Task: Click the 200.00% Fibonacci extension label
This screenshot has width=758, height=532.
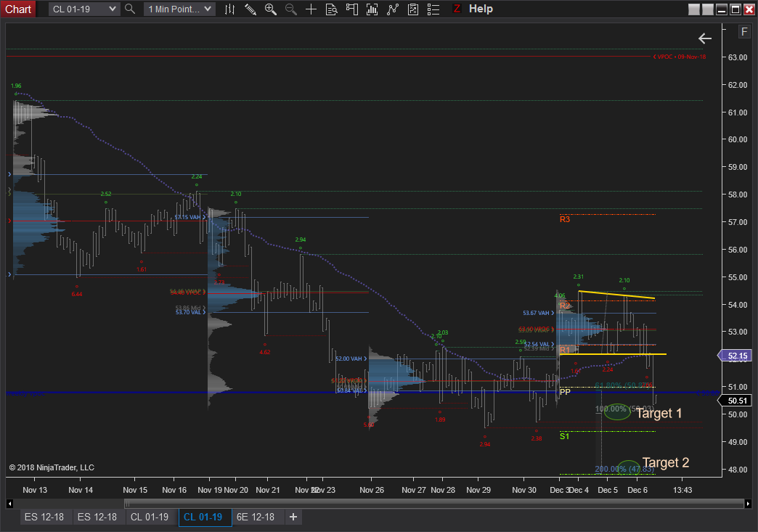Action: point(624,469)
